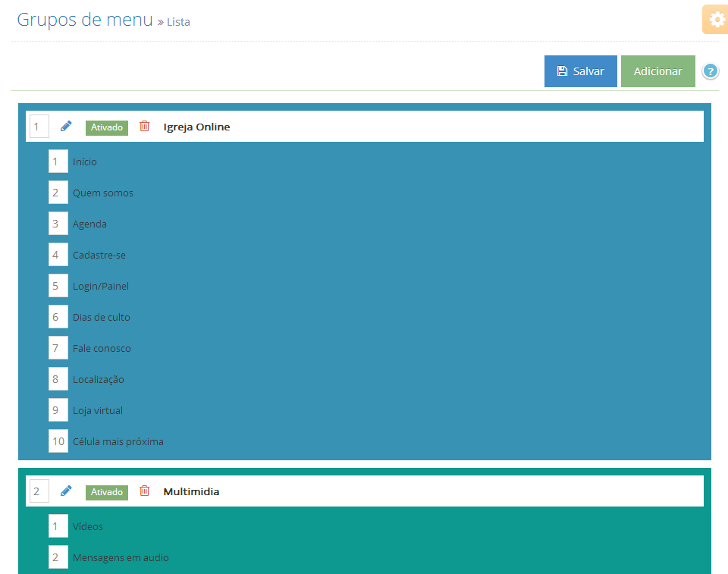Click the Célula mais próxima item text
Viewport: 728px width, 574px height.
point(118,441)
